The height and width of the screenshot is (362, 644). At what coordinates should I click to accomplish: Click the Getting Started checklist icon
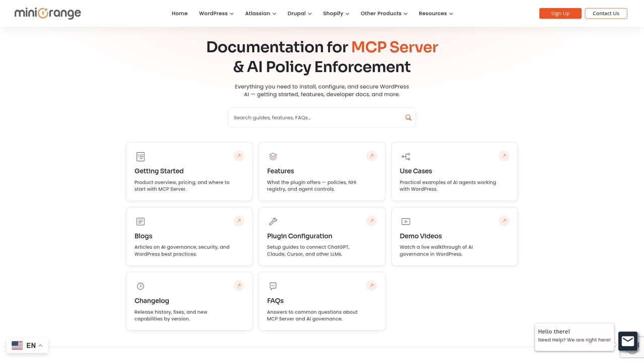point(140,157)
